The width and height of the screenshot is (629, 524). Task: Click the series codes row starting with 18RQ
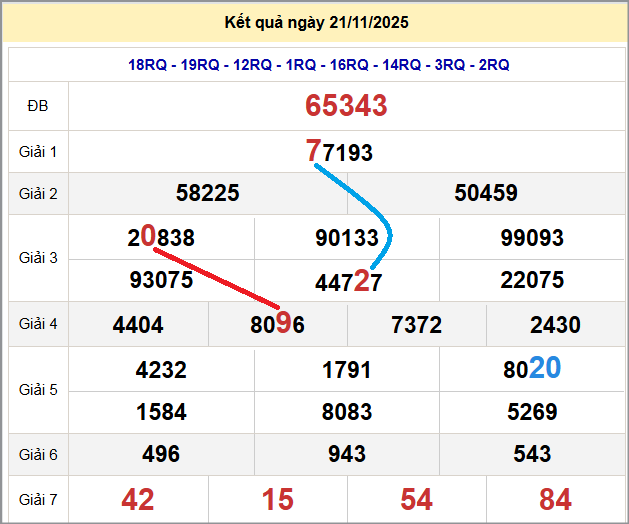318,65
